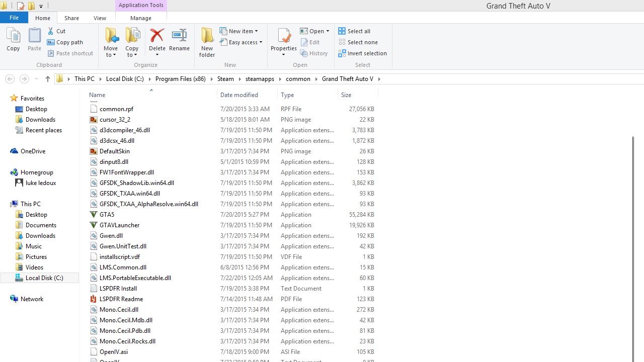Screen dimensions: 644x362
Task: Select the LSPDFR Readme PDF file
Action: (121, 299)
